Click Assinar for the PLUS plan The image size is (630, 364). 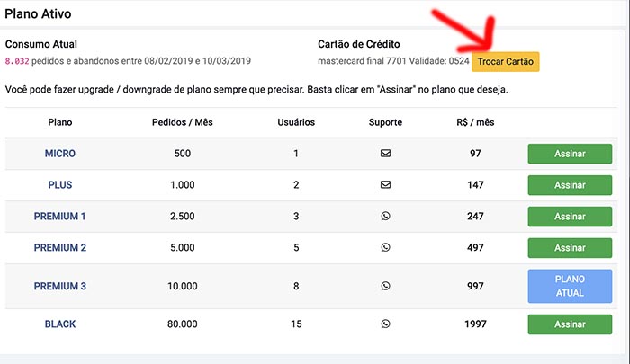coord(570,185)
